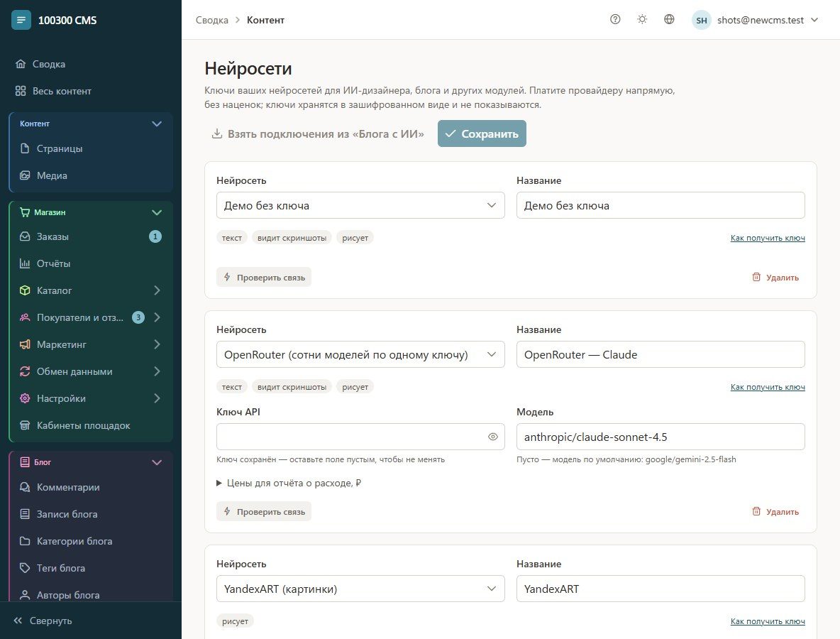Click the Ключ API input field
Image resolution: width=840 pixels, height=639 pixels.
[x=360, y=437]
